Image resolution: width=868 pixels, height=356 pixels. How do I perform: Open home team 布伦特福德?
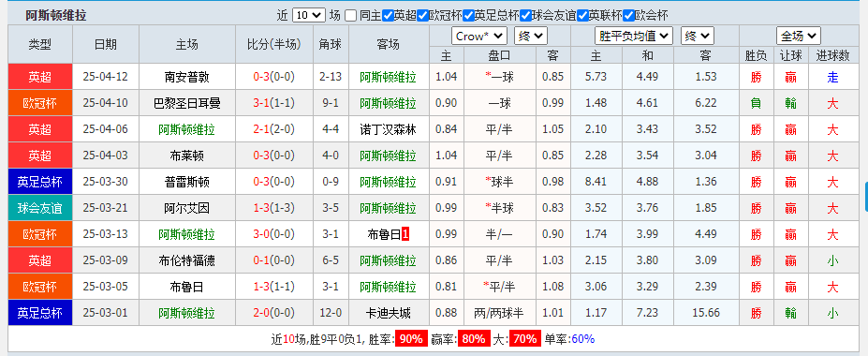tap(186, 260)
